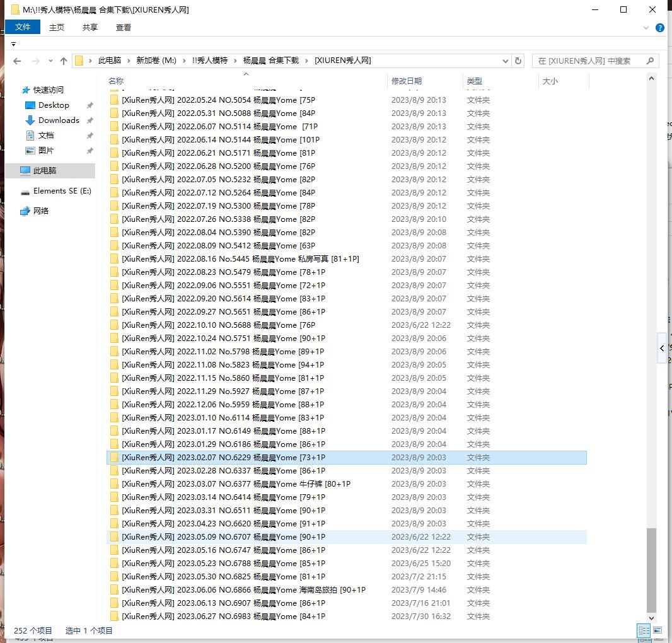
Task: Click 杨晨晨 合集下载 in the breadcrumb
Action: point(271,61)
